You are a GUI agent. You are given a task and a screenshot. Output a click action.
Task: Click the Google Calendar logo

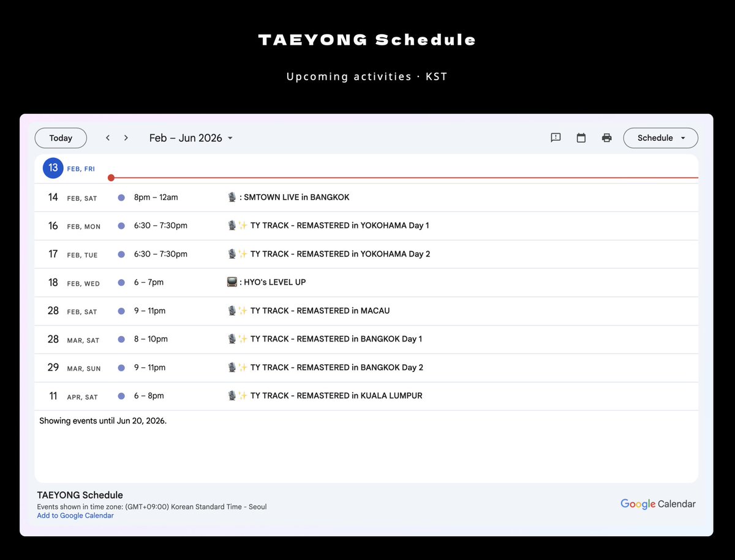(x=658, y=504)
